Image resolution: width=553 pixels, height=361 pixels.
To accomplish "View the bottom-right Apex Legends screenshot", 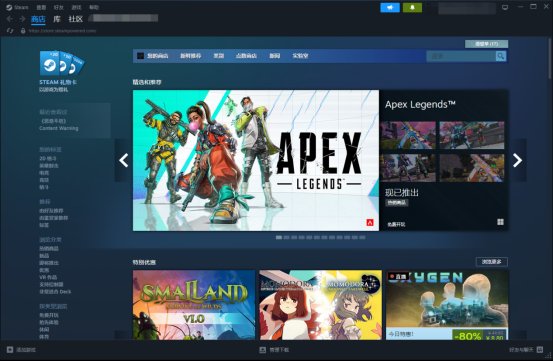I will (x=472, y=168).
